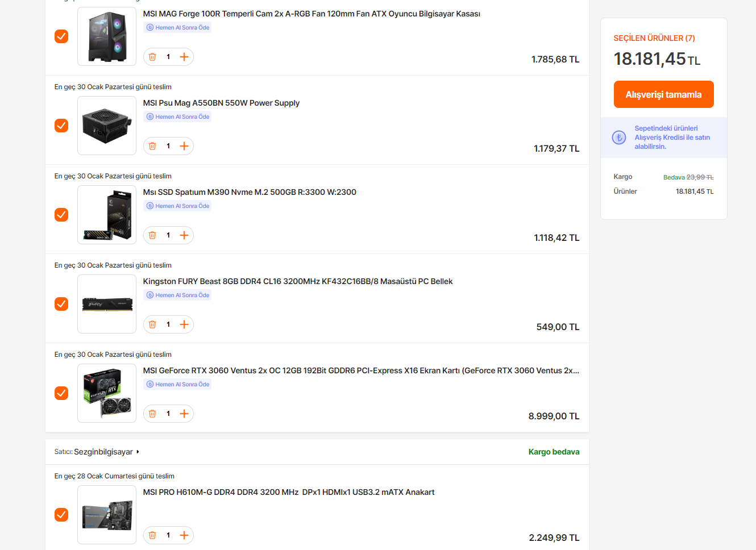756x550 pixels.
Task: Uncheck the MSI MAG Forge 100R case
Action: click(61, 36)
